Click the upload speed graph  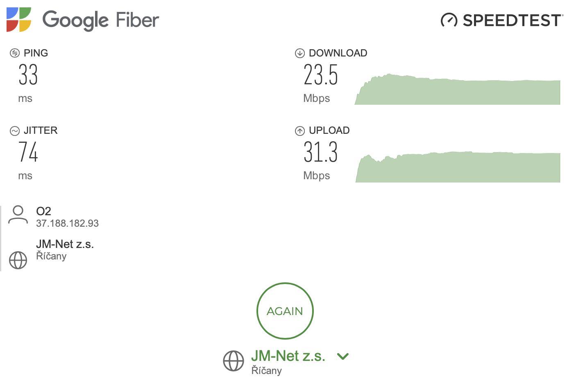pyautogui.click(x=457, y=167)
